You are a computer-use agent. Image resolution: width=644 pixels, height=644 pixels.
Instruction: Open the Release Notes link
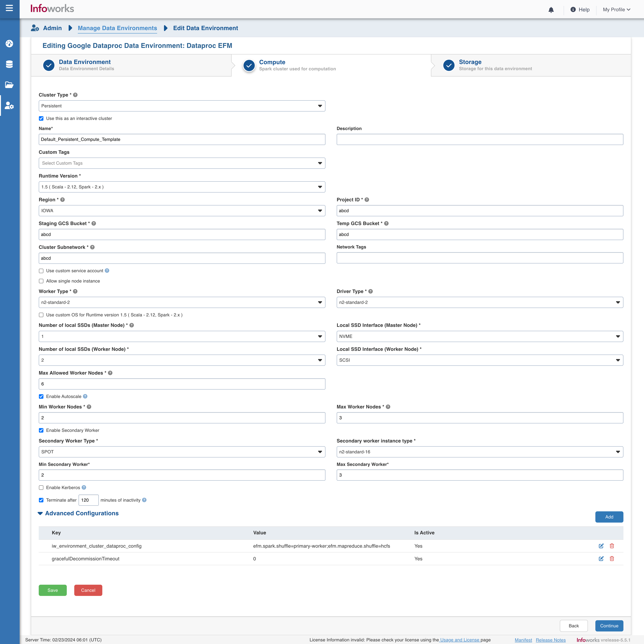551,640
